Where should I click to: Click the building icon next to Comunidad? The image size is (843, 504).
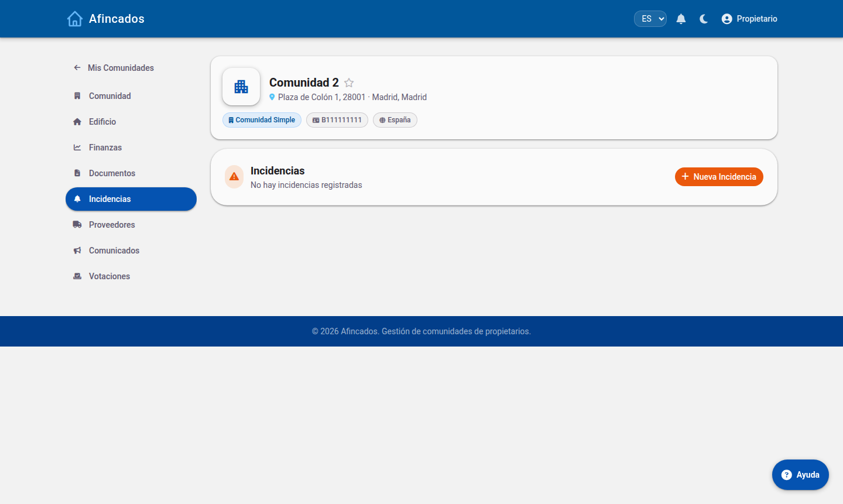coord(77,96)
